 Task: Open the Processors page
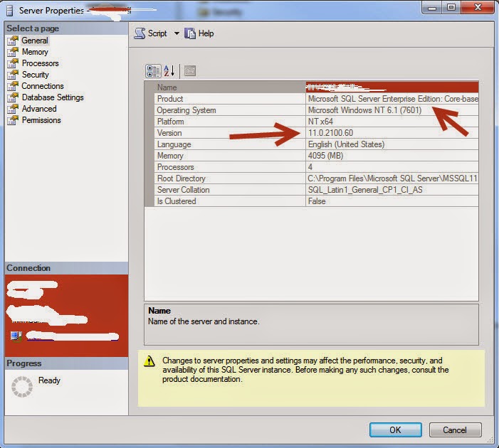[40, 63]
